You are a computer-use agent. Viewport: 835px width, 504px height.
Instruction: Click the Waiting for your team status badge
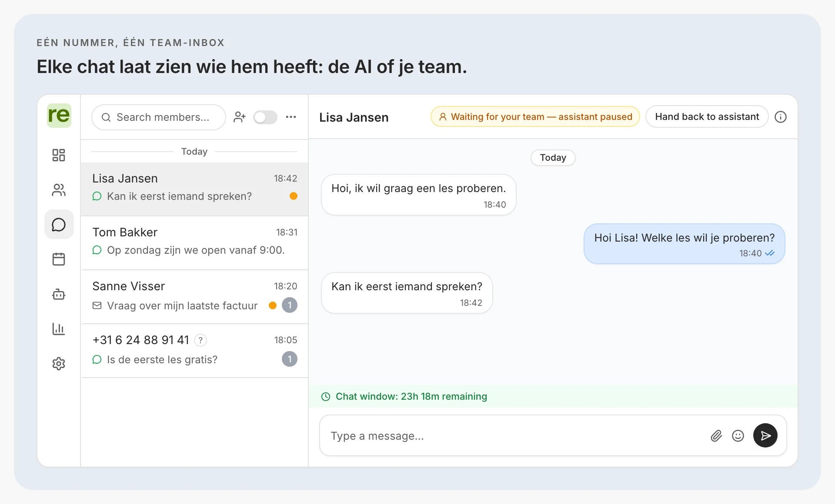coord(535,117)
